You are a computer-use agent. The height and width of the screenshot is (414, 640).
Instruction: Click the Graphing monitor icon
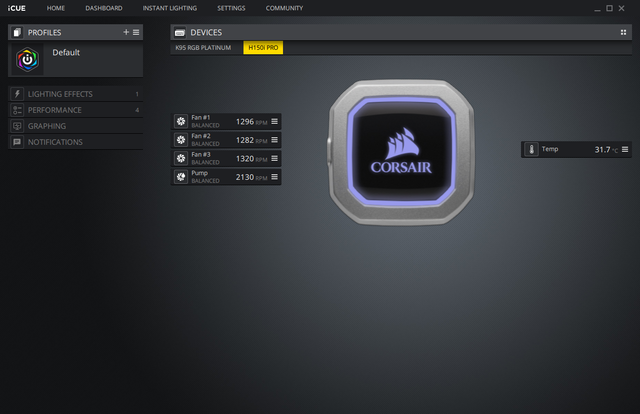(17, 126)
